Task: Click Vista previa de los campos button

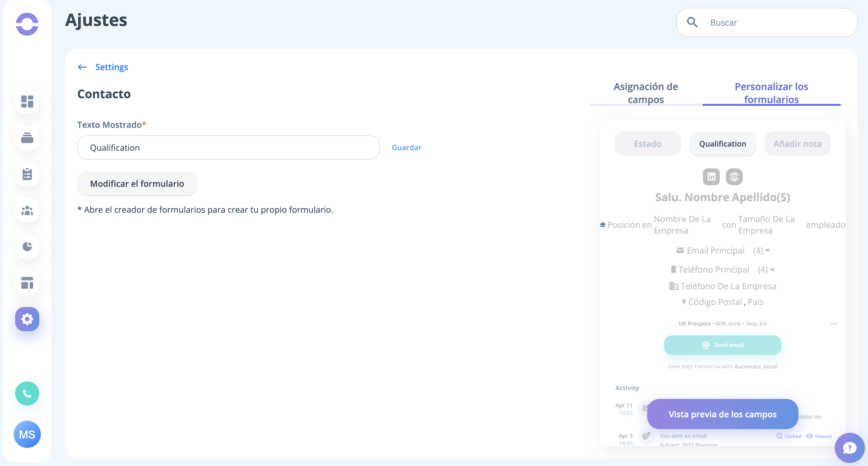Action: point(723,414)
